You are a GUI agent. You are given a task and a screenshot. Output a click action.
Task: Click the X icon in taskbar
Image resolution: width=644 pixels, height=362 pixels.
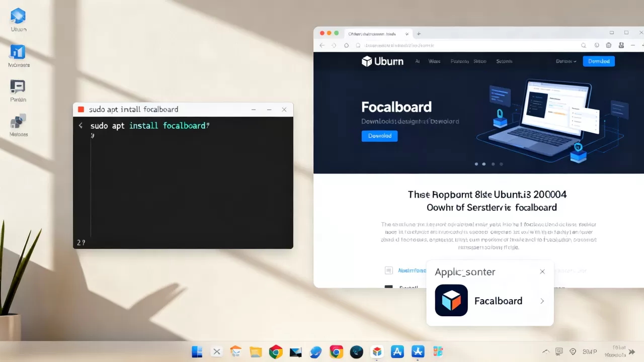(217, 352)
